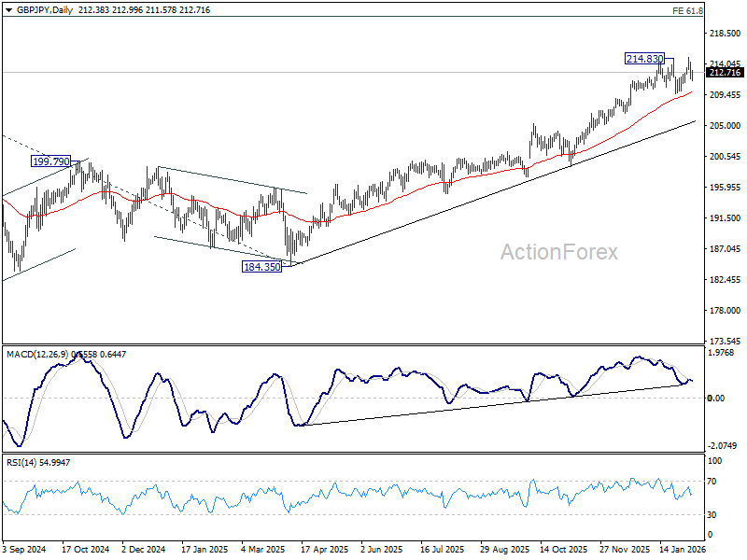
Task: Click the 173.545 price axis value
Action: [726, 342]
